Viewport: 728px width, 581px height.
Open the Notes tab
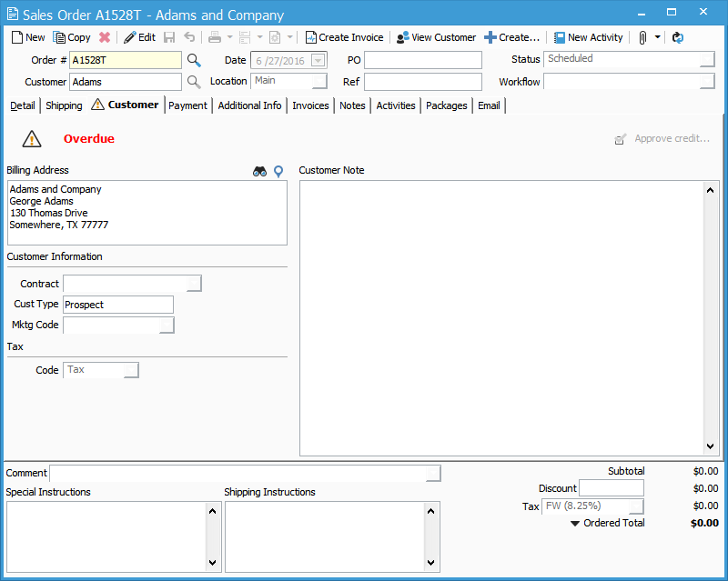[352, 105]
